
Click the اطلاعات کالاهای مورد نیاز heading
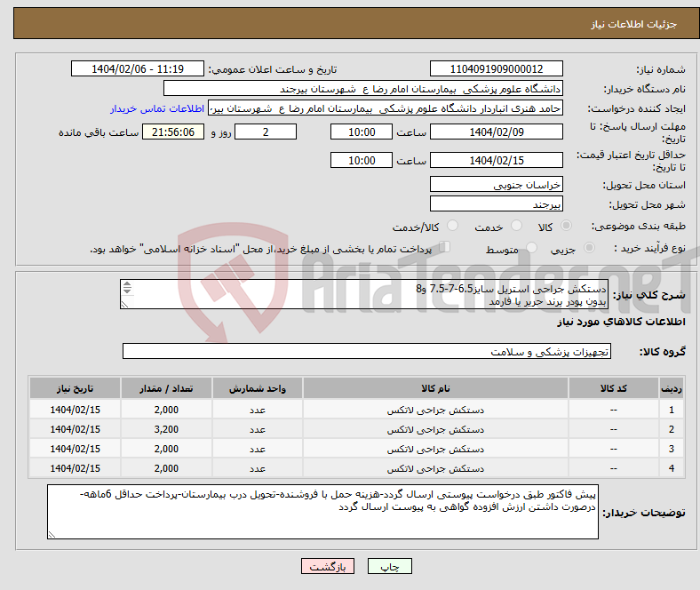tap(621, 322)
